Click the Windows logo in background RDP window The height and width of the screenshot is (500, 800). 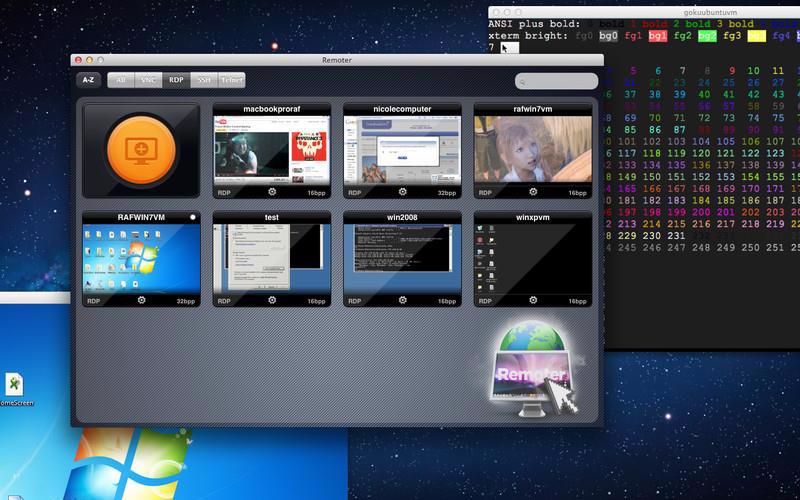128,464
